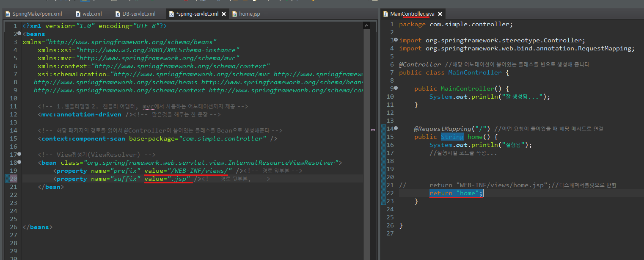
Task: Collapse the comment fold at line 17
Action: [x=19, y=155]
